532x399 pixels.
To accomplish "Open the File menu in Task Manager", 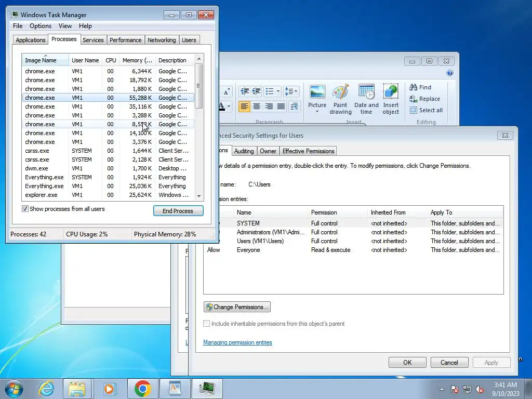I will pos(18,26).
